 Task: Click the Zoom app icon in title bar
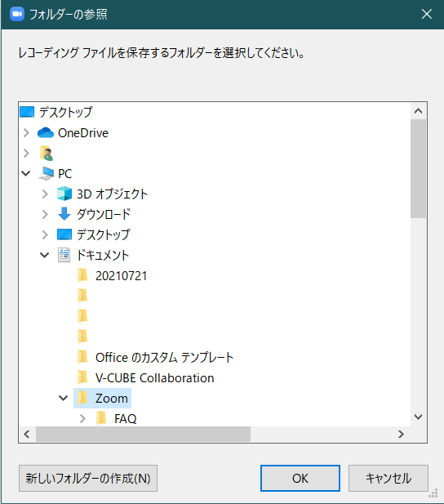17,14
